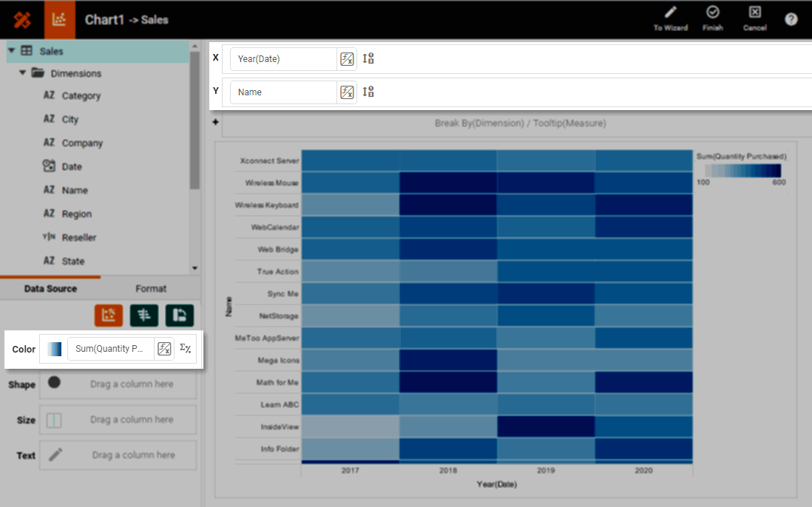Click the Help question mark icon
Viewport: 812px width, 507px height.
click(791, 19)
